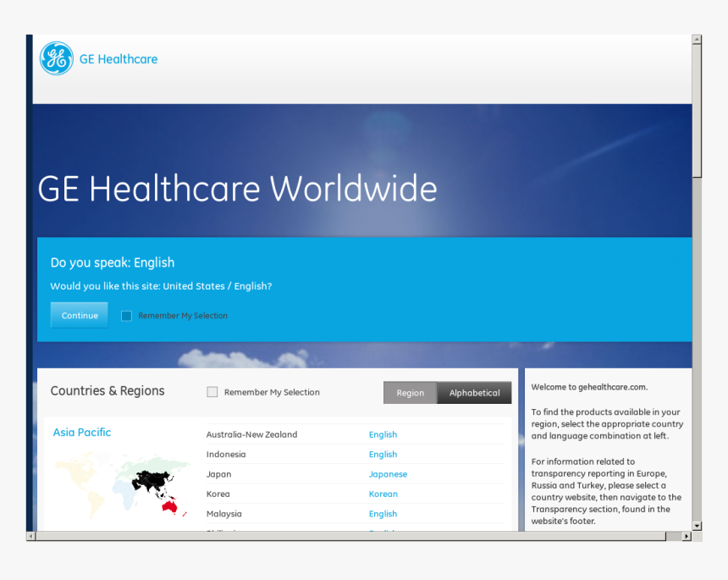Select English for Malaysia
Screen dimensions: 728x580
[383, 514]
